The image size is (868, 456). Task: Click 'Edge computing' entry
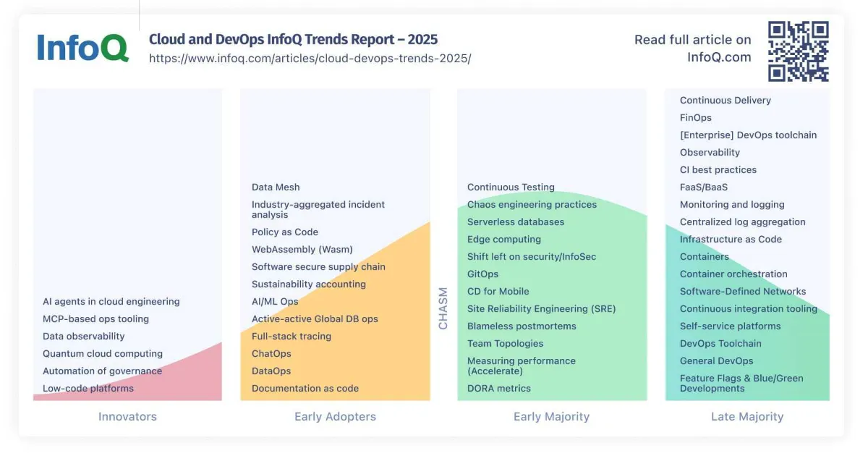pyautogui.click(x=504, y=240)
